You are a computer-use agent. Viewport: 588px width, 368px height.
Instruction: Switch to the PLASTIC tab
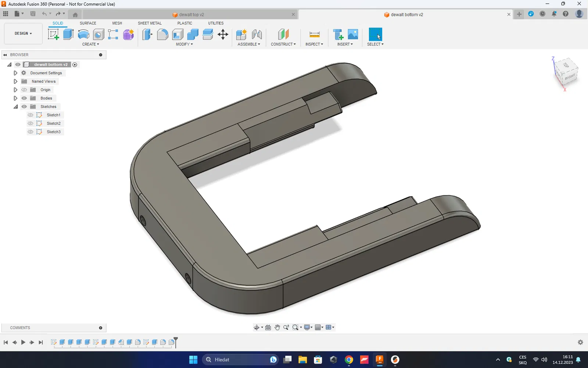click(185, 23)
